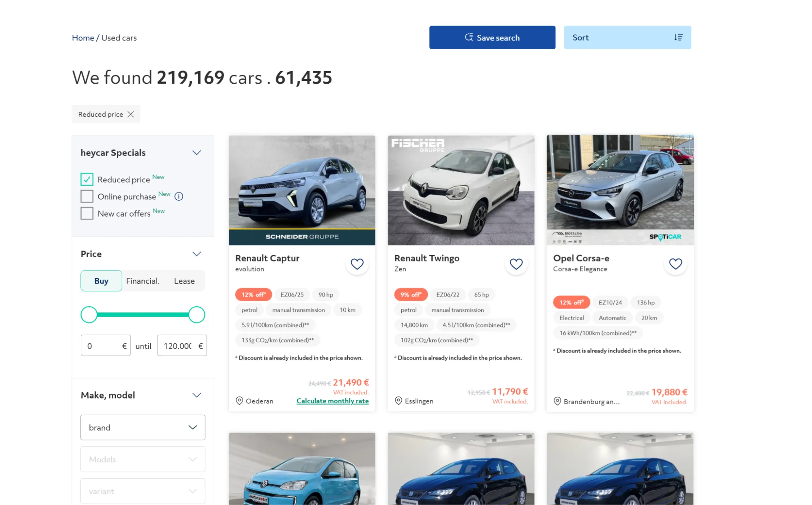Open the Opel Corsa-e car photo
The height and width of the screenshot is (505, 812).
(620, 190)
